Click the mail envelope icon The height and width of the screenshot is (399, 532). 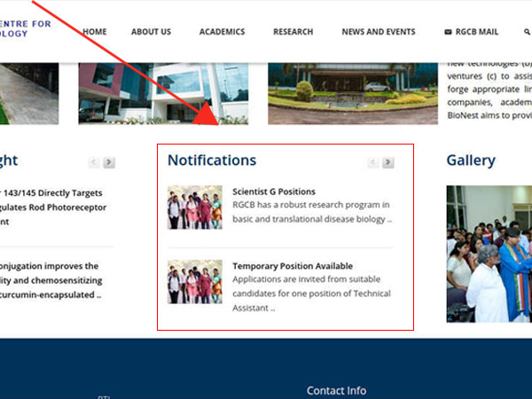[448, 32]
